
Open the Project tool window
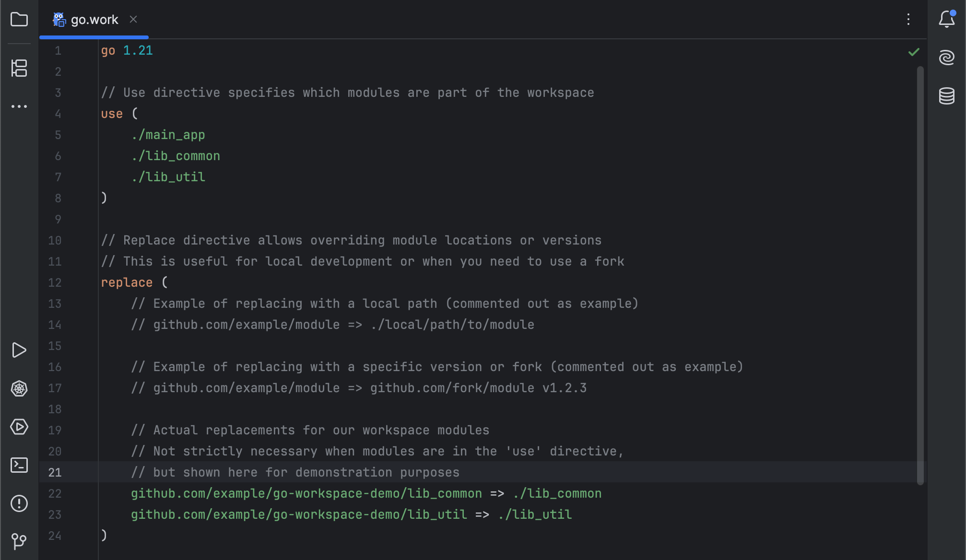click(x=19, y=20)
